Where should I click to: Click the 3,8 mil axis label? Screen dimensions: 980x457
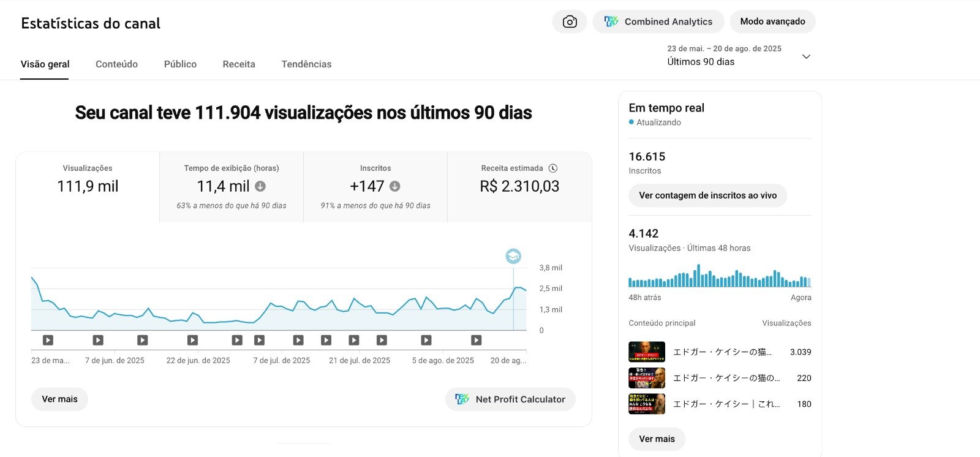551,268
